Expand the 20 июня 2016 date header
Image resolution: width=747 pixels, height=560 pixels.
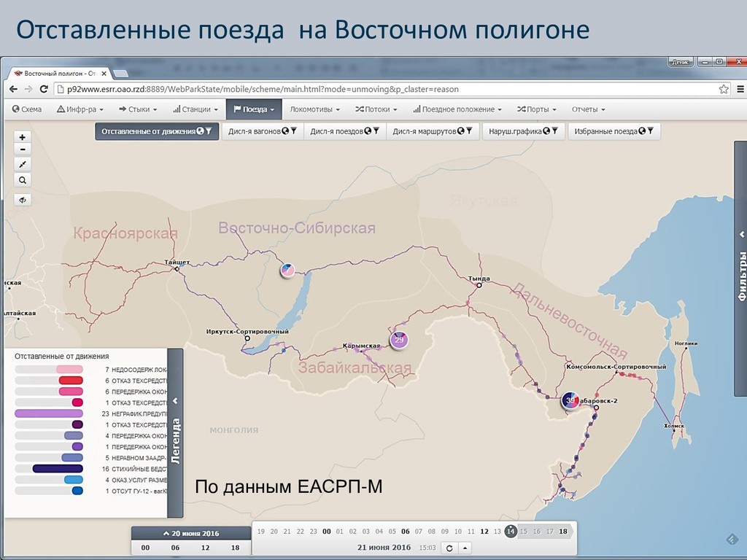pos(191,533)
